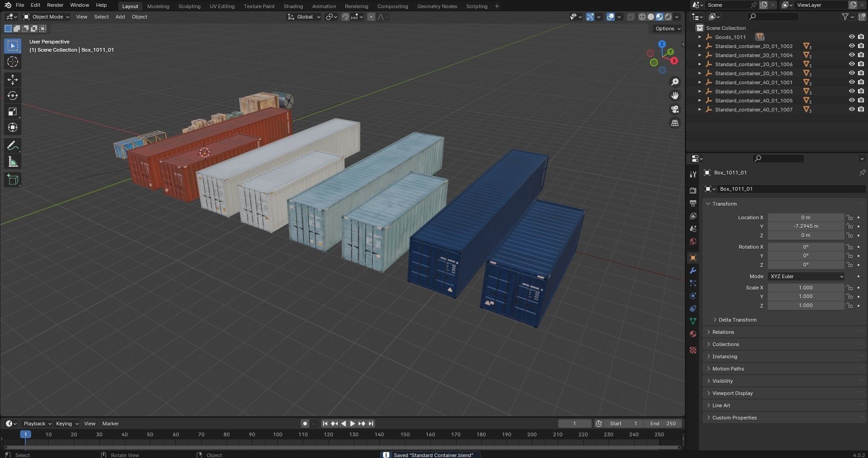868x458 pixels.
Task: Open XYZ Euler rotation mode dropdown
Action: (806, 276)
